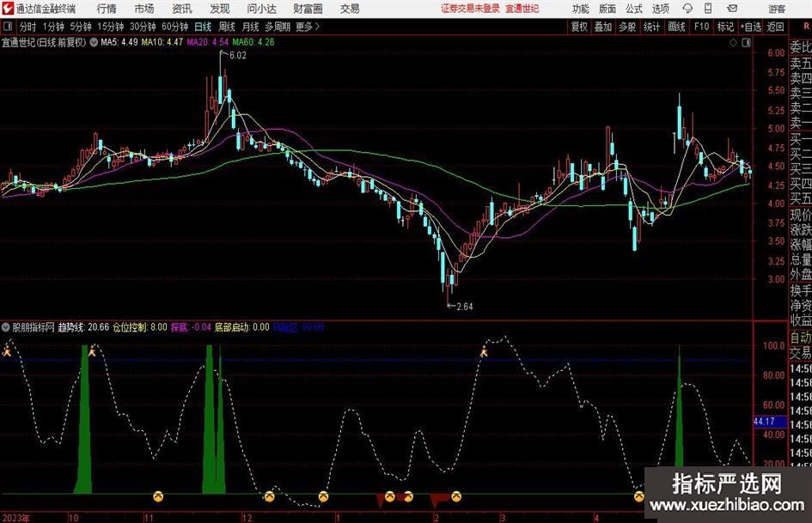The image size is (812, 523).
Task: Click the red 宜通世纪 stock name link
Action: pos(522,9)
